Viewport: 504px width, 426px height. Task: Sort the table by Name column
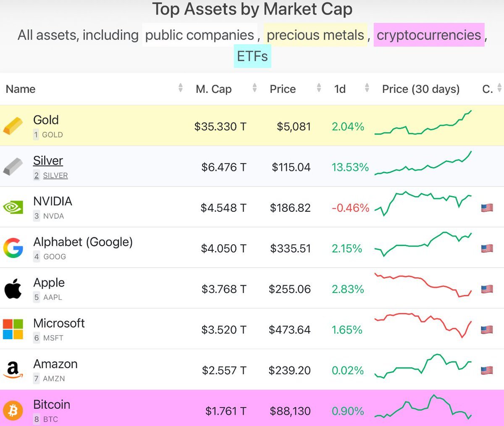(x=21, y=89)
